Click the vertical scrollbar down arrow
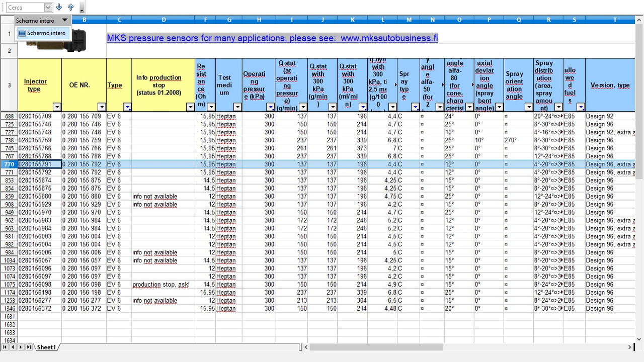The width and height of the screenshot is (644, 362). [639, 339]
